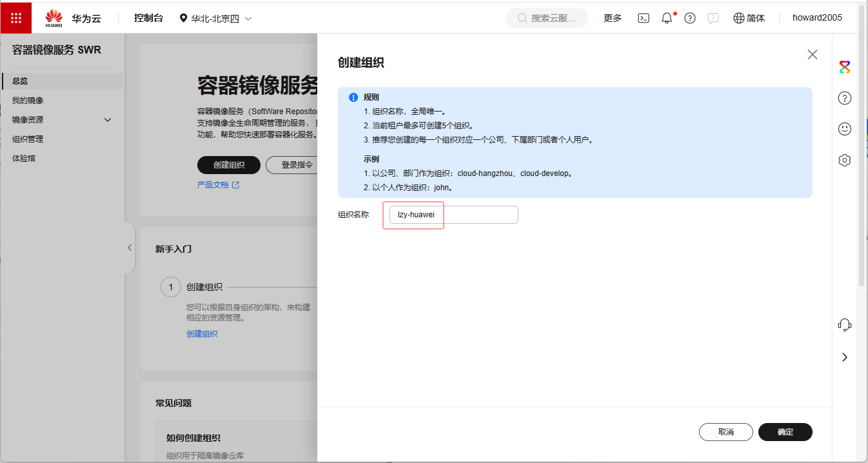Click the search magnifier icon
Viewport: 868px width, 463px height.
523,18
